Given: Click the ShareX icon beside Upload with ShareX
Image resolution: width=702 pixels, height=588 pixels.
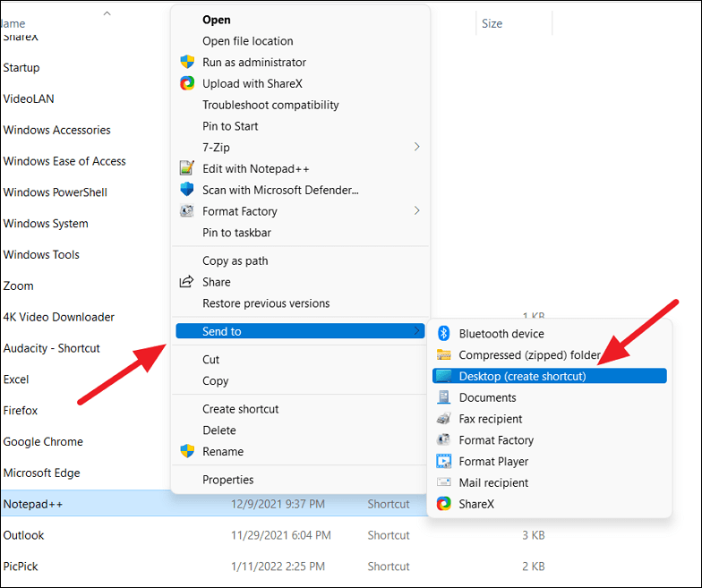Looking at the screenshot, I should (x=186, y=84).
